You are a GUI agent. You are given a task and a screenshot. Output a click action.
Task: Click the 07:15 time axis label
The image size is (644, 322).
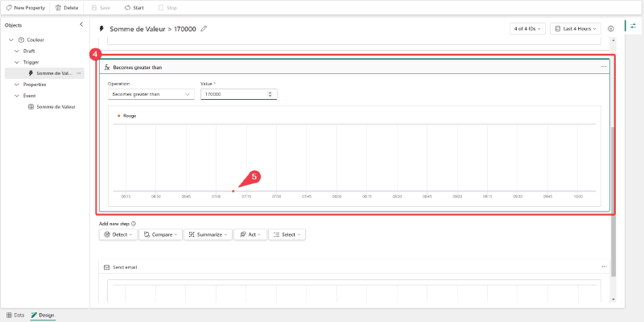(246, 196)
